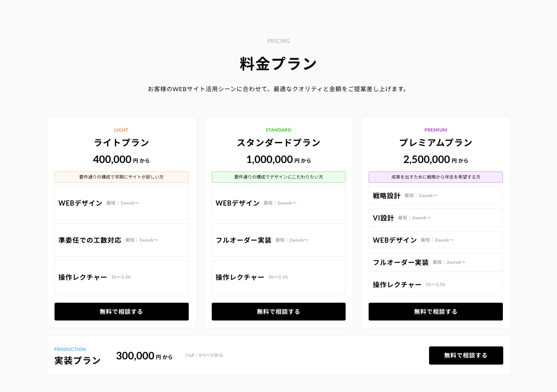Click 操作レクチャー in the Premium plan card
The height and width of the screenshot is (392, 557).
(435, 285)
